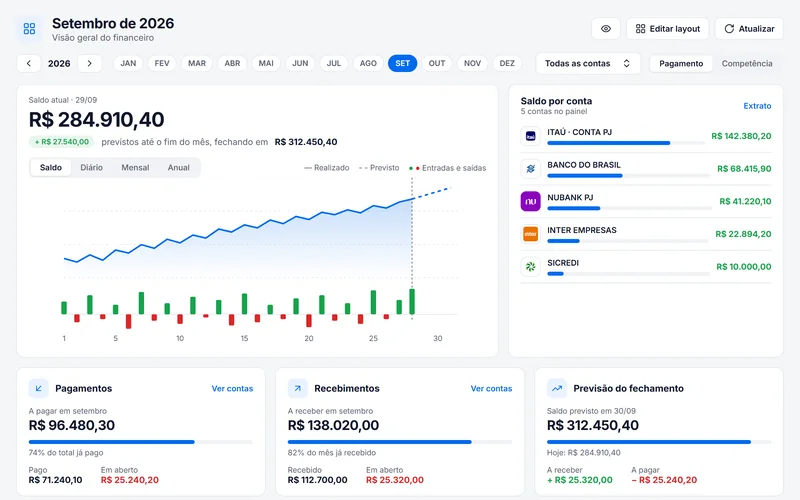Show the Saldo chart view
The width and height of the screenshot is (800, 500).
point(51,167)
